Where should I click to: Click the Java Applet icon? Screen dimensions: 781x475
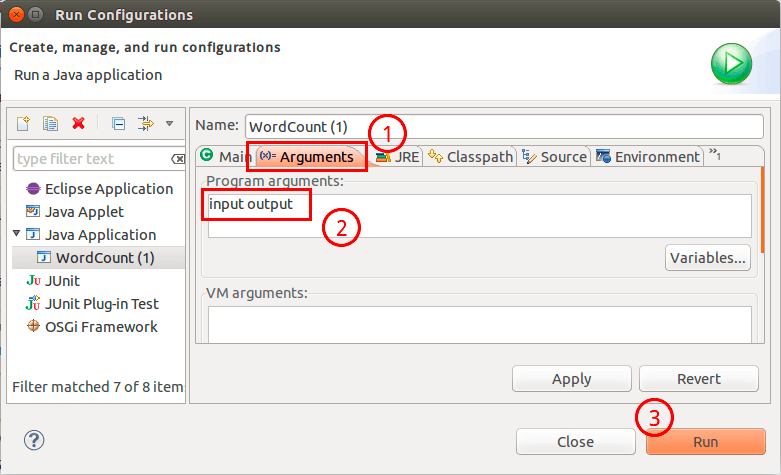33,211
